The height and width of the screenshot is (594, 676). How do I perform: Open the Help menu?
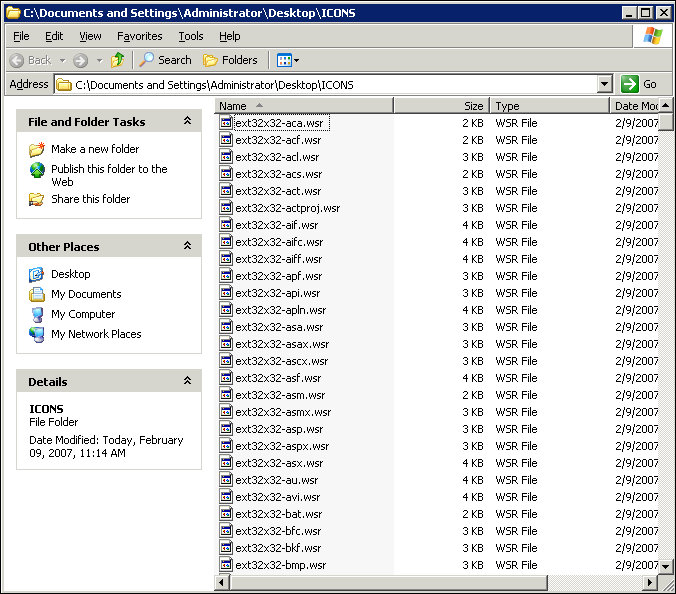pos(229,36)
